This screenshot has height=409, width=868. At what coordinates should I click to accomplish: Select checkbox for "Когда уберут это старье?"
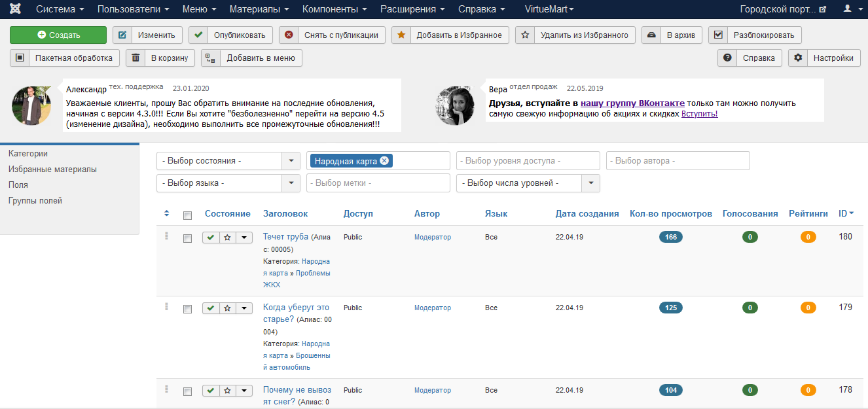(x=188, y=309)
